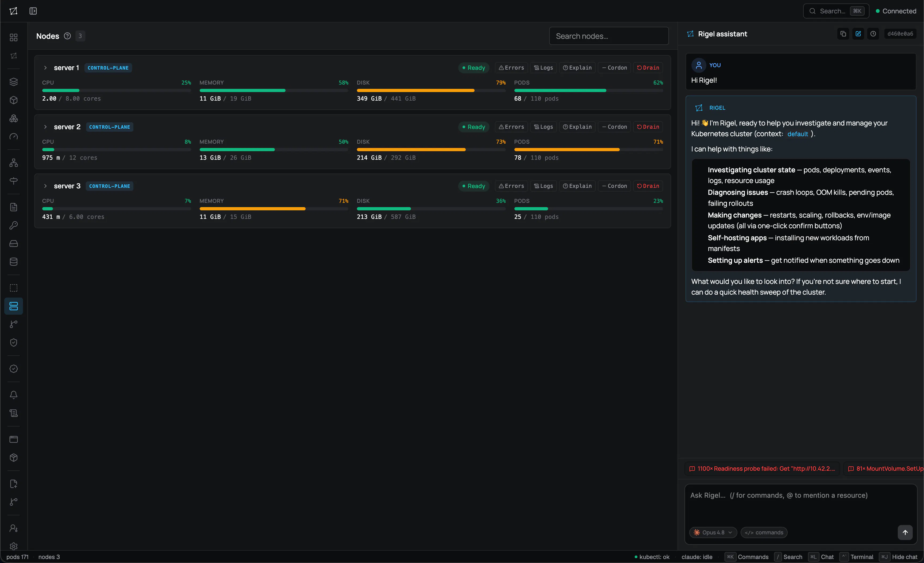The height and width of the screenshot is (563, 924).
Task: Click the commands chip in chat input
Action: point(764,532)
